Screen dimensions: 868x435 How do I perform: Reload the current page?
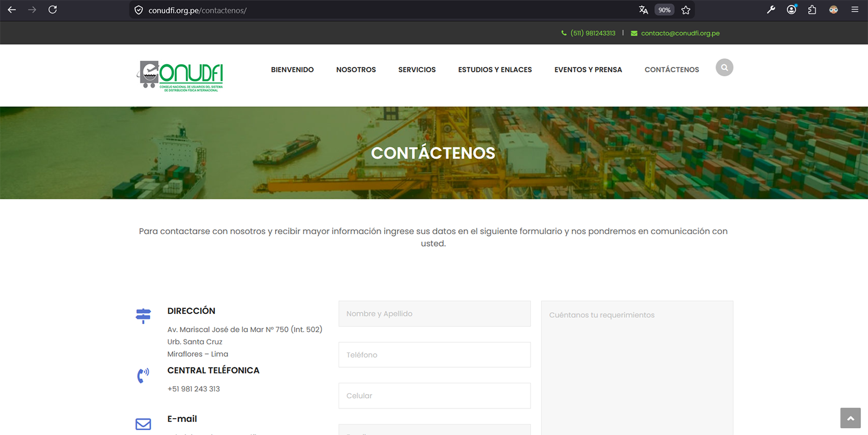[x=53, y=10]
